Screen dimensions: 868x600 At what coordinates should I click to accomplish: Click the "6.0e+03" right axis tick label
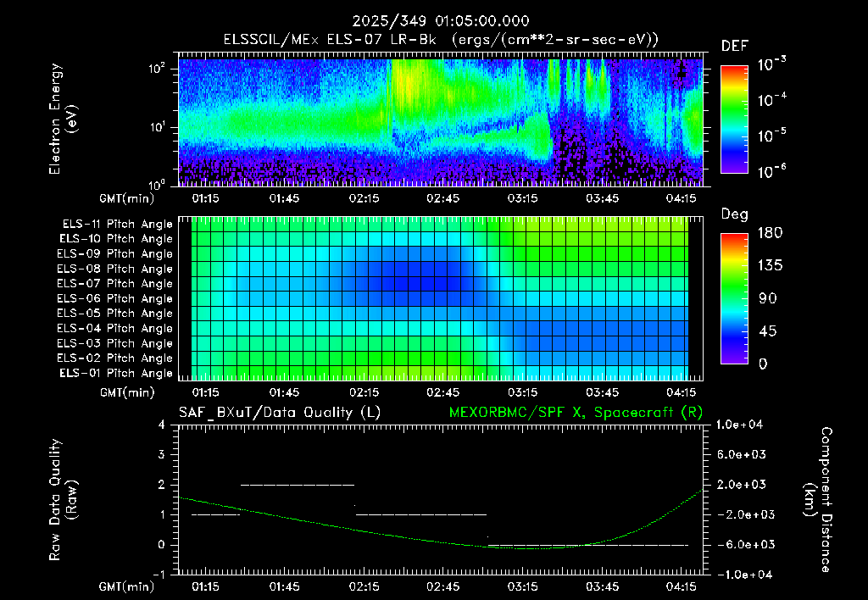[742, 454]
